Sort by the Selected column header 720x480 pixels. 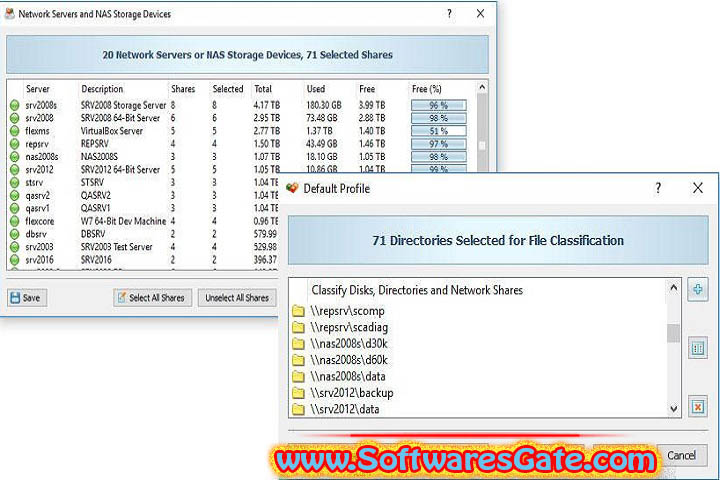228,89
